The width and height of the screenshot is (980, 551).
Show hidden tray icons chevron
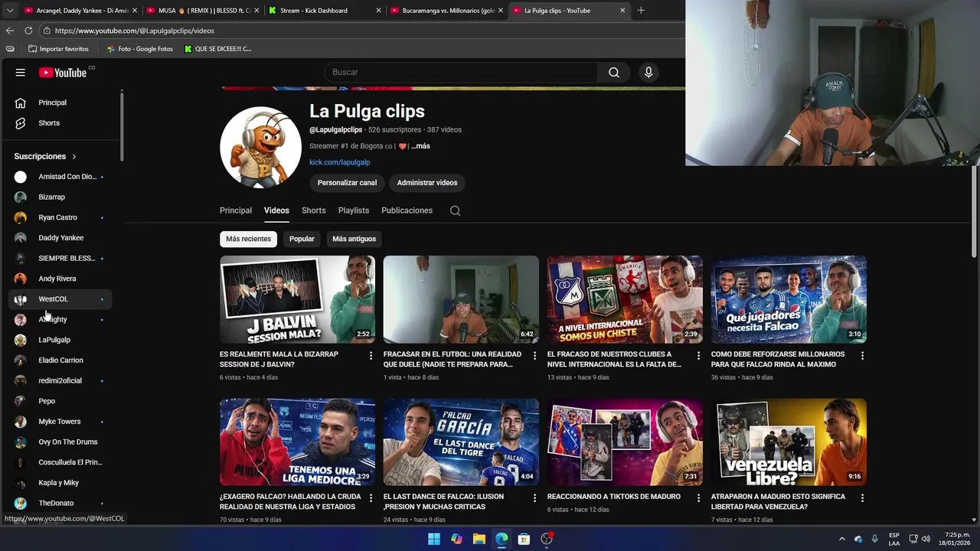coord(841,539)
